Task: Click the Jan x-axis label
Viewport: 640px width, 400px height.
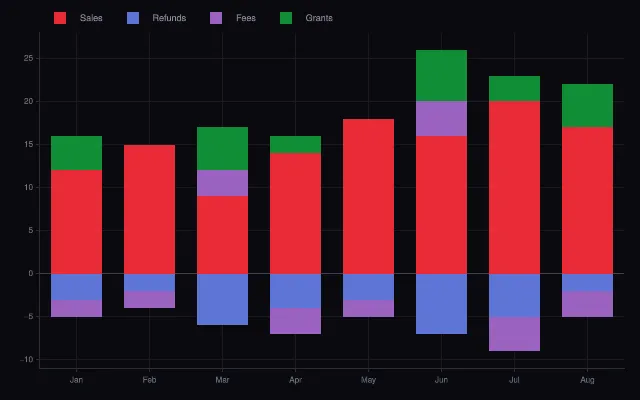Action: click(76, 380)
